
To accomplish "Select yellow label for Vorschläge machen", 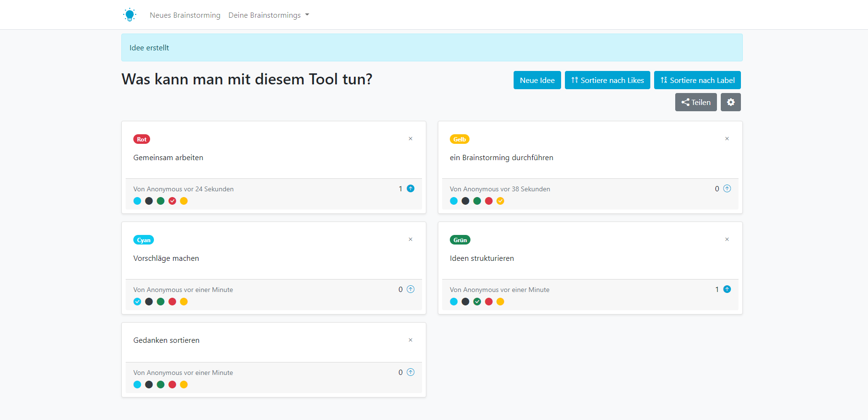I will pyautogui.click(x=184, y=302).
